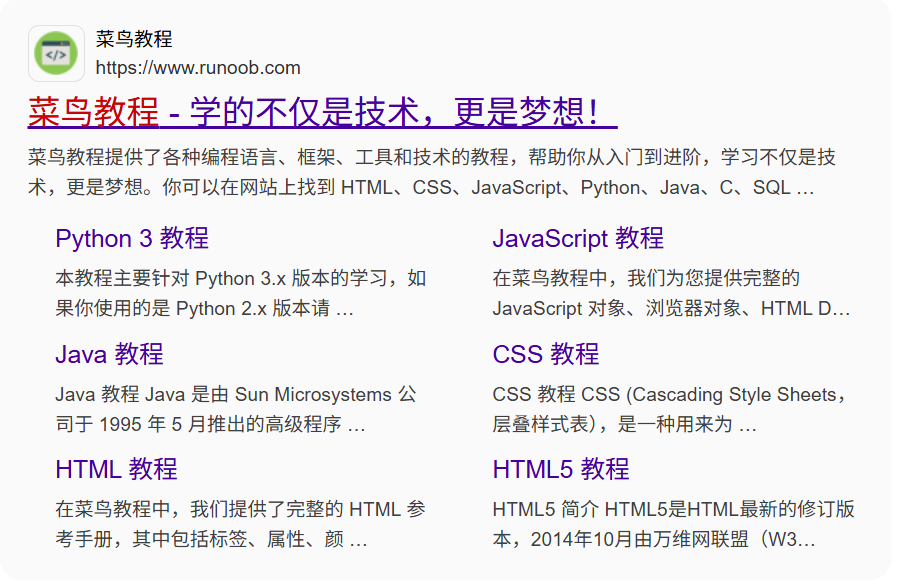Screen dimensions: 905x587
Task: Open the main 菜鸟教程 search result title
Action: pos(322,111)
